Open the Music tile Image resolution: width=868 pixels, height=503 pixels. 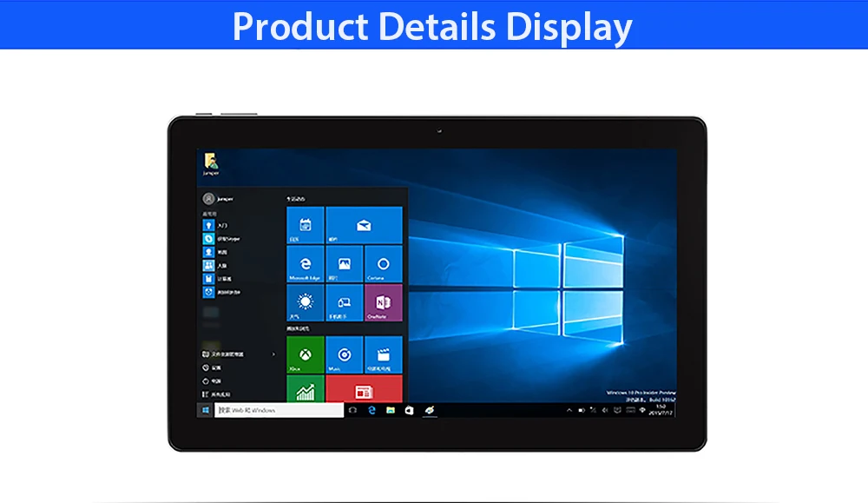click(345, 354)
